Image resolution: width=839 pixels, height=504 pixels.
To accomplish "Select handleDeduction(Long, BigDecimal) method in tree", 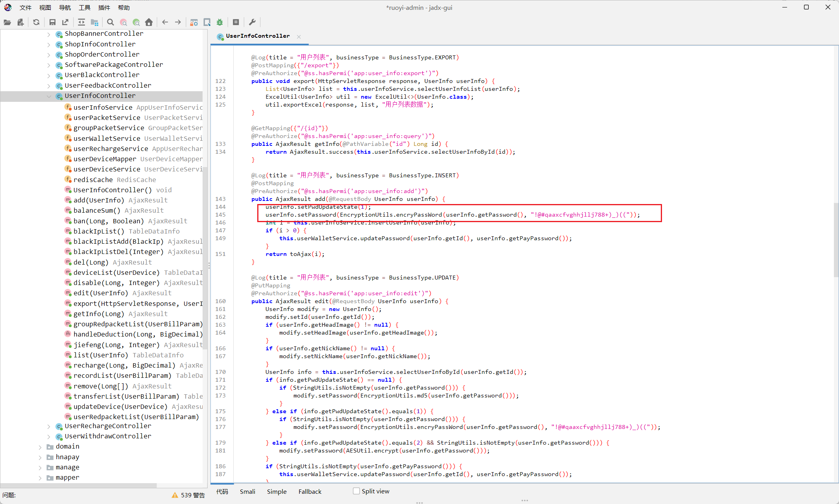I will click(138, 334).
